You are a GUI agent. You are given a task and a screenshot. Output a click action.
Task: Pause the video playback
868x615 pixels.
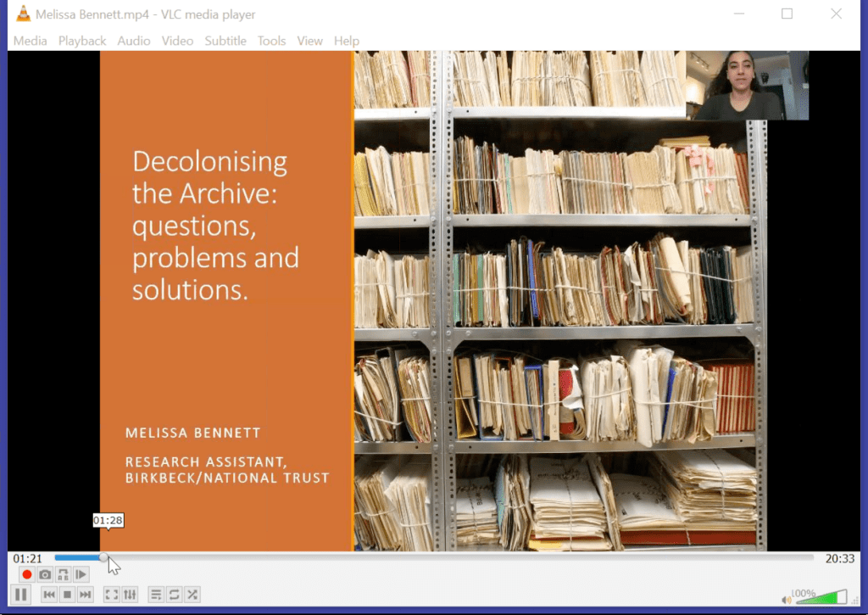point(21,595)
